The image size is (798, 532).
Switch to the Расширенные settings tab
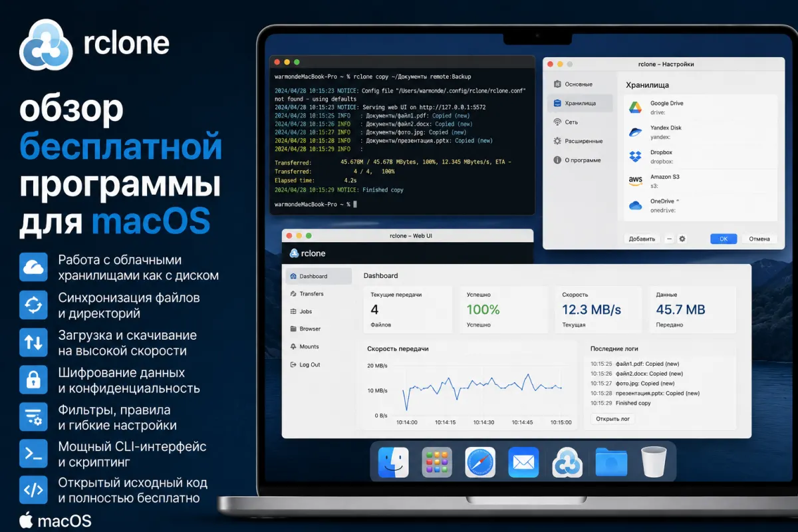pyautogui.click(x=579, y=141)
